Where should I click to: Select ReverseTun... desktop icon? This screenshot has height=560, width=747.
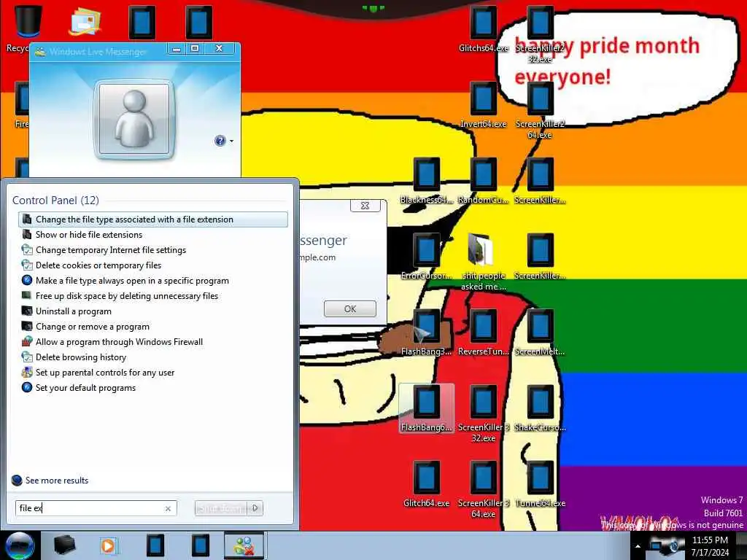click(x=484, y=332)
